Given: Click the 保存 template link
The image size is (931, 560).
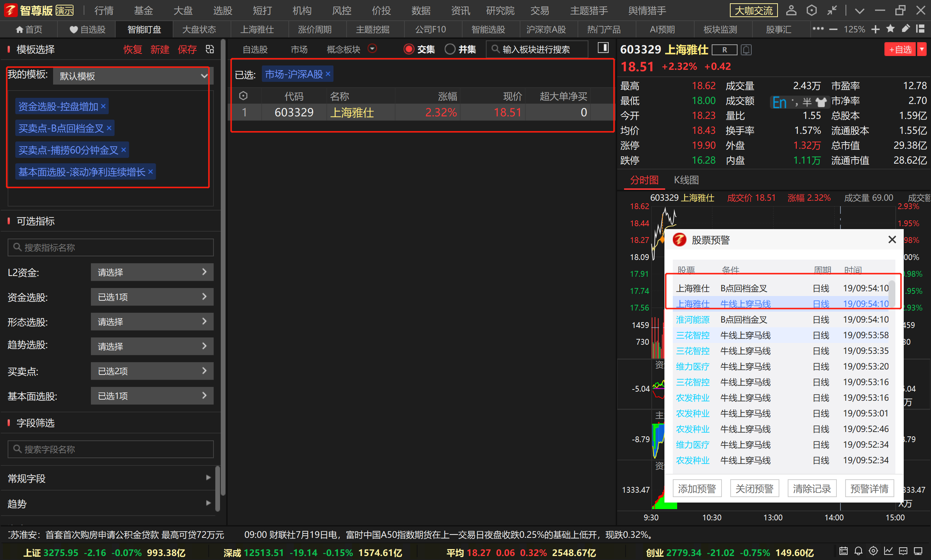Looking at the screenshot, I should point(187,49).
